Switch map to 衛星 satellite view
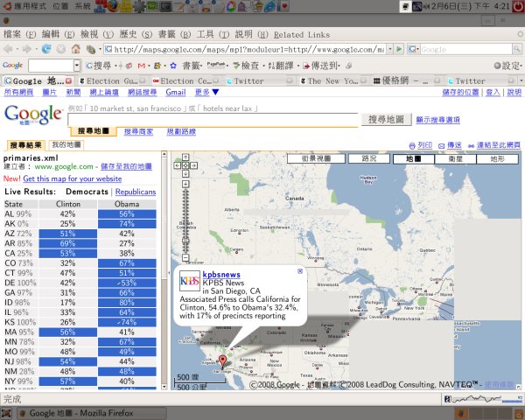The image size is (525, 420). 455,158
